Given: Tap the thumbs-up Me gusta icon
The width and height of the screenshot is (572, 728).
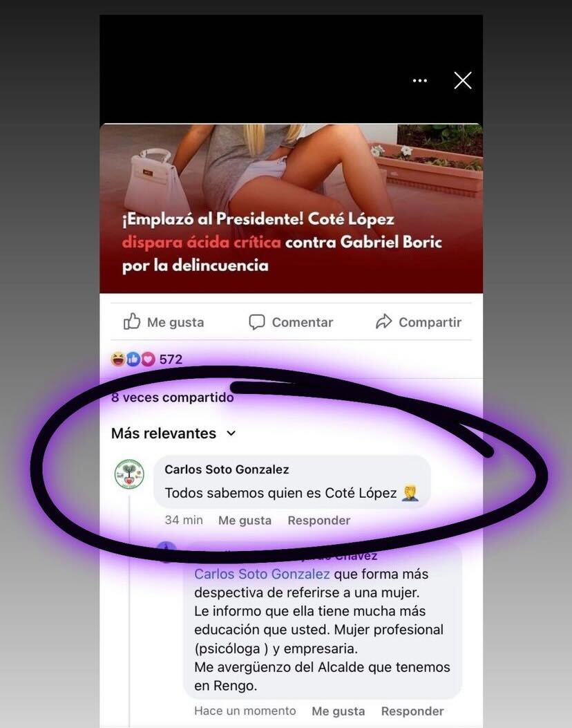Looking at the screenshot, I should point(132,321).
